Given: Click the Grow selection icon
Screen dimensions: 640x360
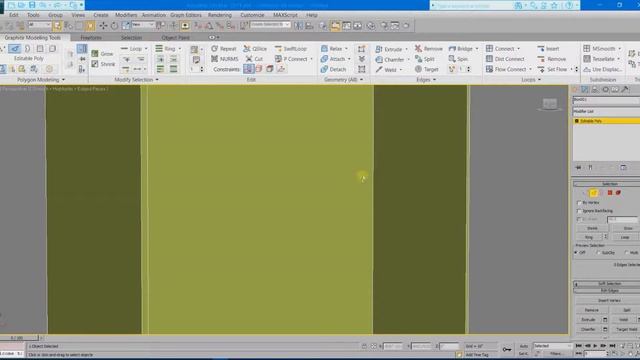Looking at the screenshot, I should [x=95, y=53].
